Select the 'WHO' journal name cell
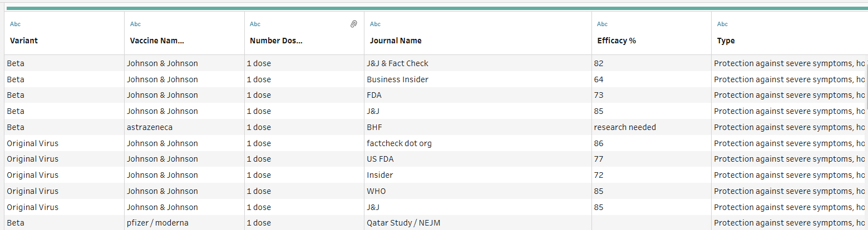 pyautogui.click(x=376, y=191)
